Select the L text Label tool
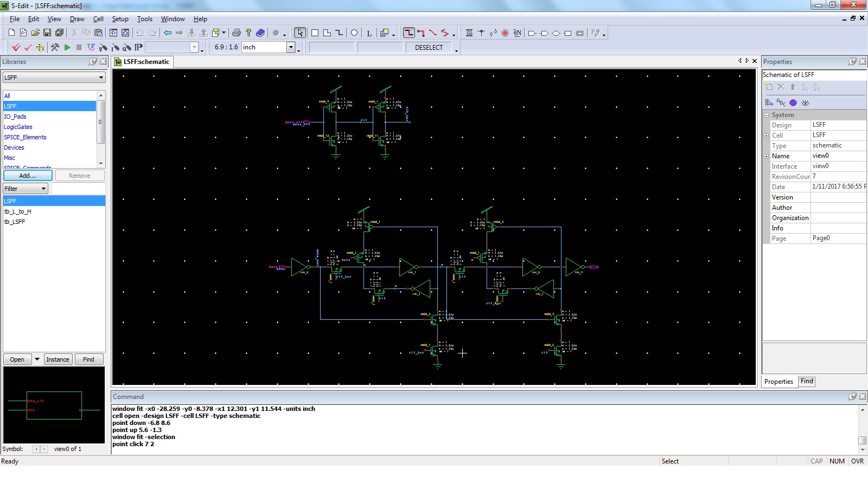This screenshot has width=868, height=483. coord(369,33)
